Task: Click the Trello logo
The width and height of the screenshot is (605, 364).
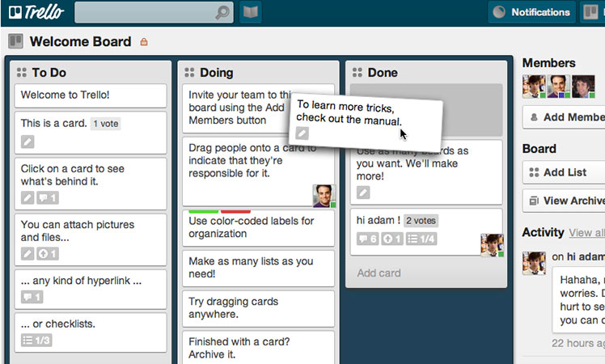Action: click(36, 12)
